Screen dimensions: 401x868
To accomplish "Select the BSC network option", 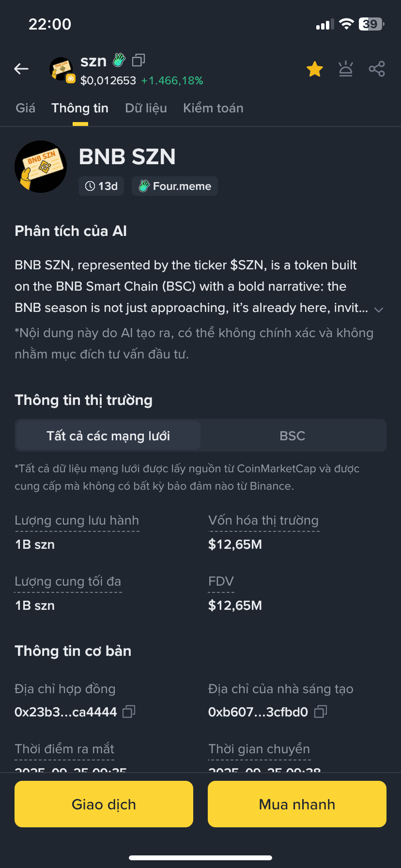I will coord(293,436).
